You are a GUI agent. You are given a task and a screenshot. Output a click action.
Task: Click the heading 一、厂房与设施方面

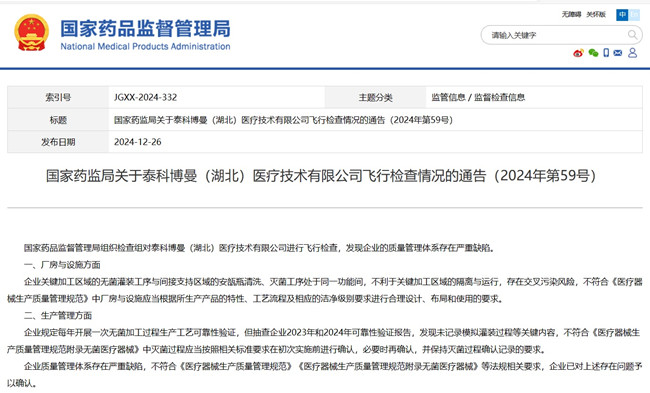point(62,265)
